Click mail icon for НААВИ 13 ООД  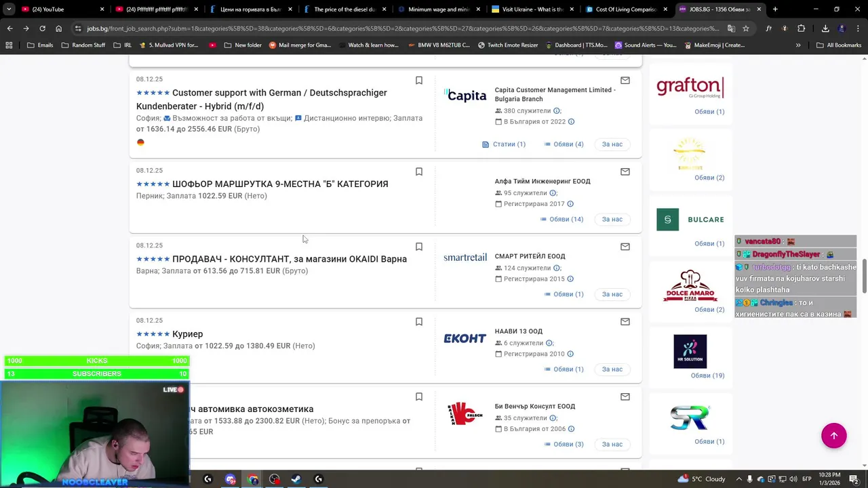pyautogui.click(x=625, y=322)
